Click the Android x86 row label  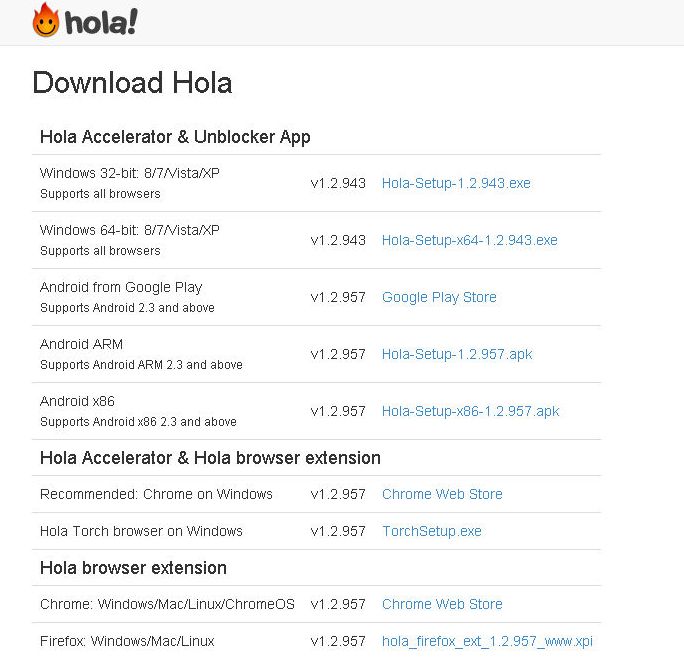tap(77, 401)
